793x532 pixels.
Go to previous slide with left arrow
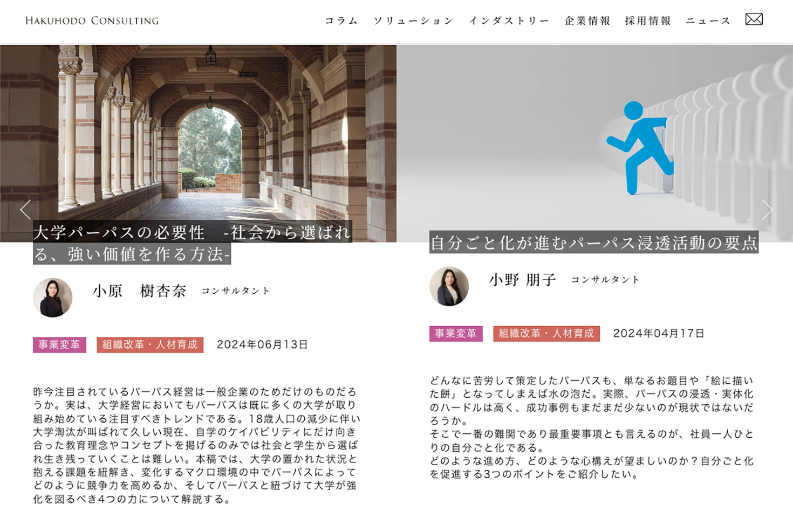click(25, 209)
